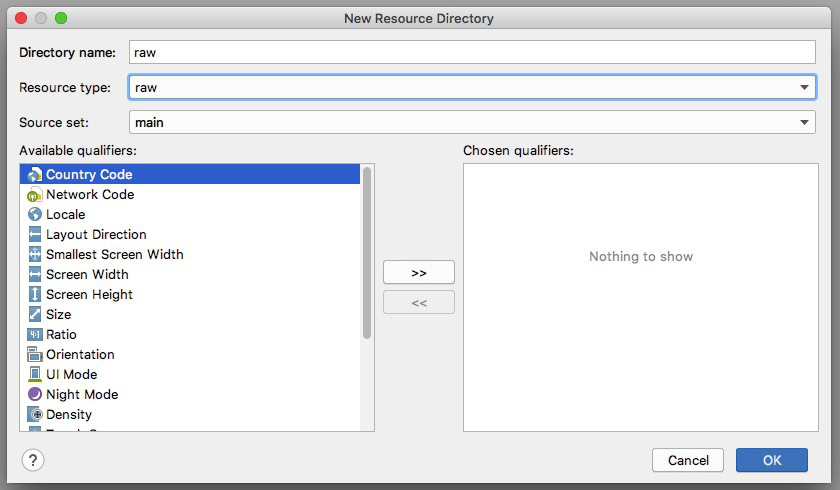Select Smallest Screen Width qualifier
The width and height of the screenshot is (840, 490).
[190, 254]
